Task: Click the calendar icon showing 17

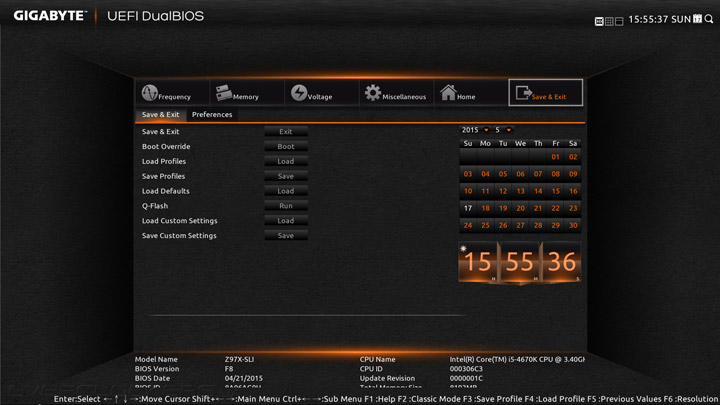Action: [698, 19]
